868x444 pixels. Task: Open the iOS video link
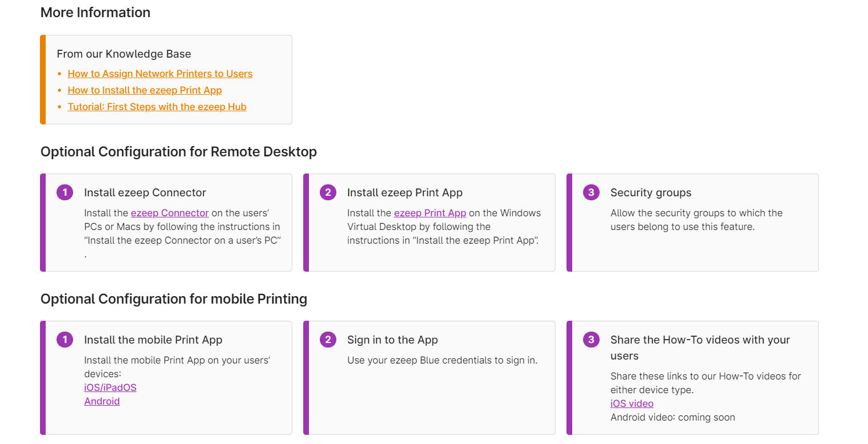[632, 403]
